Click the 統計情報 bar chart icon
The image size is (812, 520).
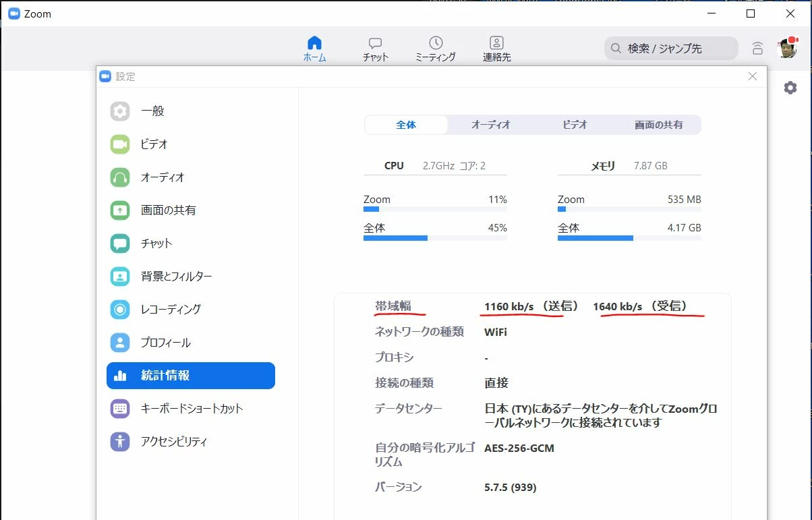(120, 376)
